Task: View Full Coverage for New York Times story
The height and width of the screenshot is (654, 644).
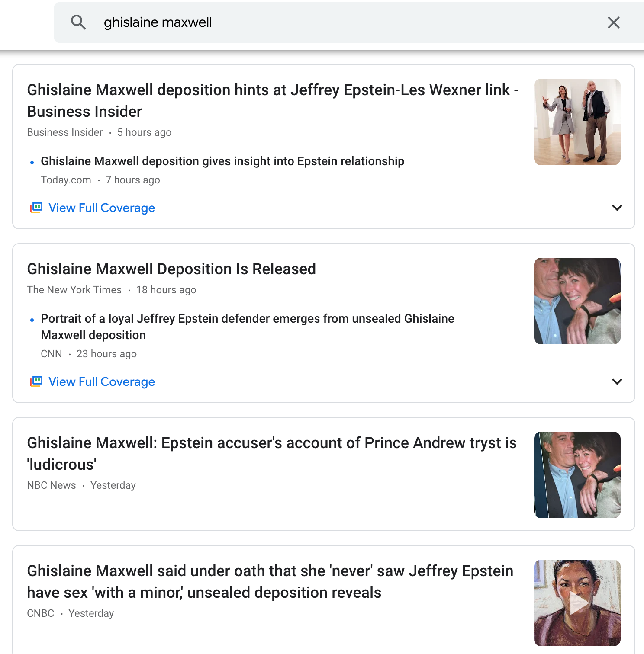Action: coord(102,382)
